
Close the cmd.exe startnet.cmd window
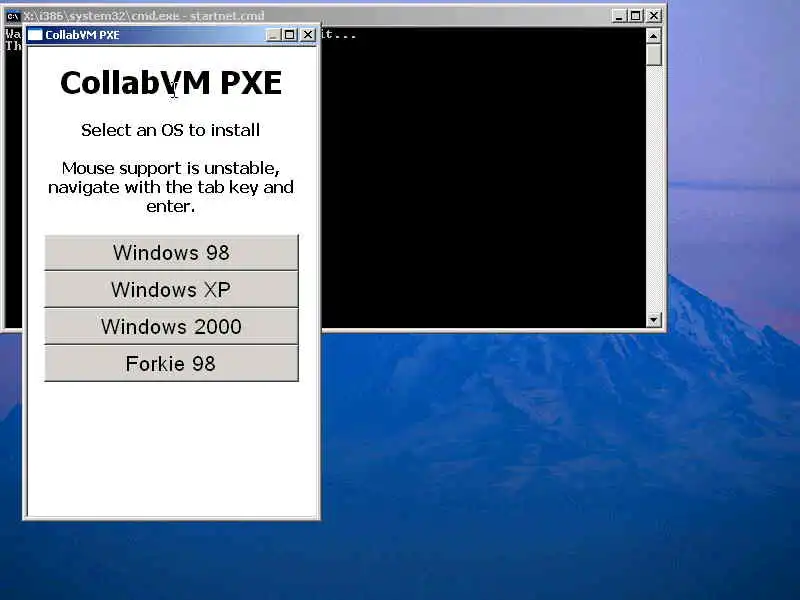coord(654,16)
